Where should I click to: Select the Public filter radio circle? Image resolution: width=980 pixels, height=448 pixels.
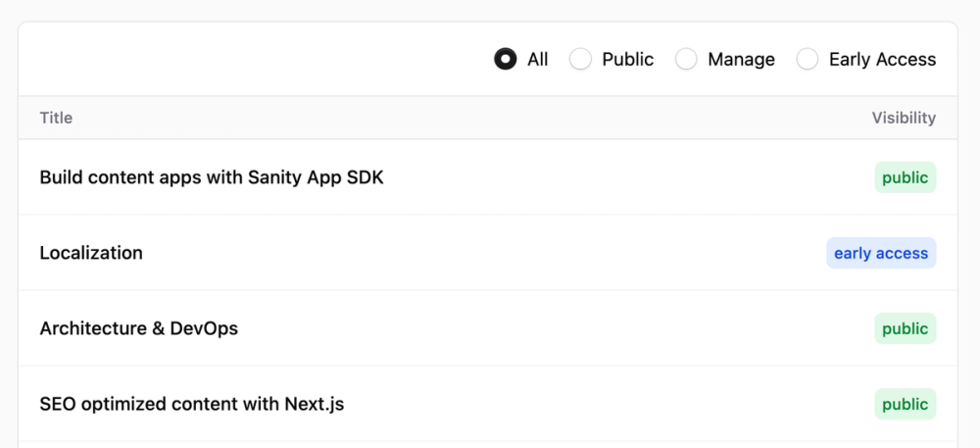pyautogui.click(x=581, y=60)
